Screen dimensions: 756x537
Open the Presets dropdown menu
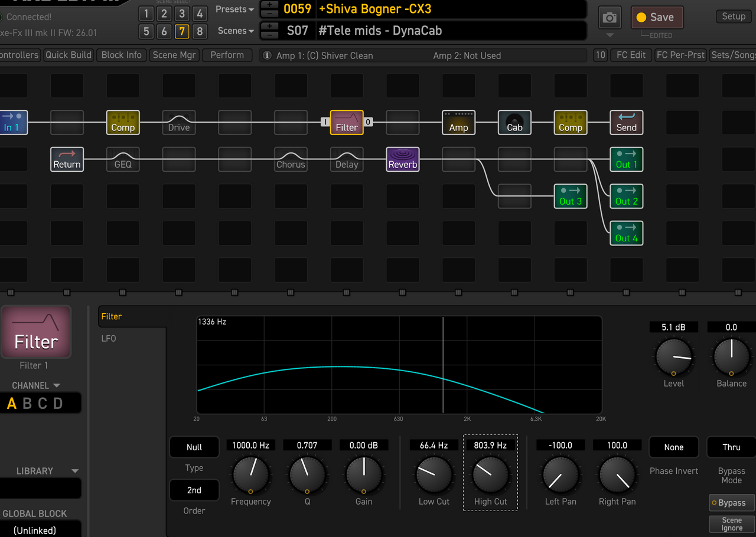pyautogui.click(x=235, y=9)
